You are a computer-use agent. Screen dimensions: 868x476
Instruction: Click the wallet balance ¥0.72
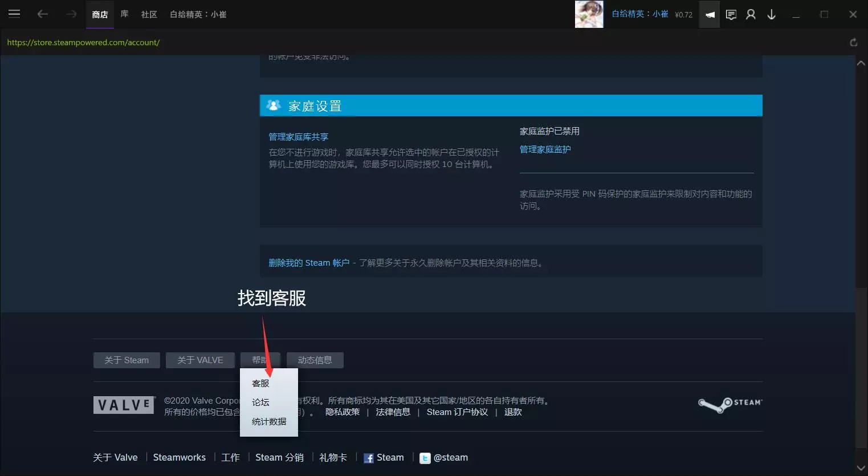tap(683, 15)
